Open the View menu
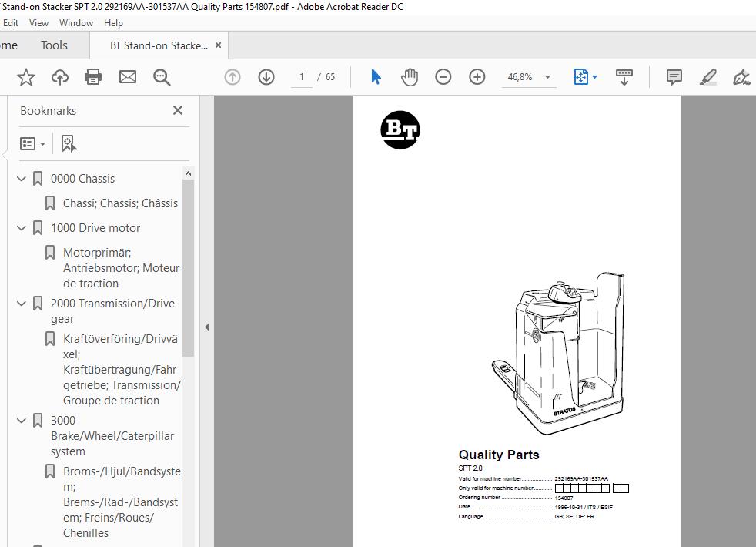The width and height of the screenshot is (756, 547). [38, 22]
